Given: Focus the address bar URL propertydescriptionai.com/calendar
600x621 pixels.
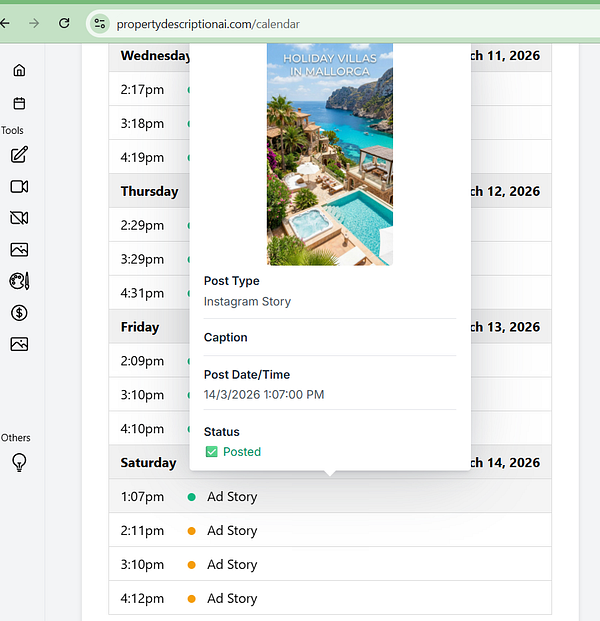Looking at the screenshot, I should coord(208,24).
